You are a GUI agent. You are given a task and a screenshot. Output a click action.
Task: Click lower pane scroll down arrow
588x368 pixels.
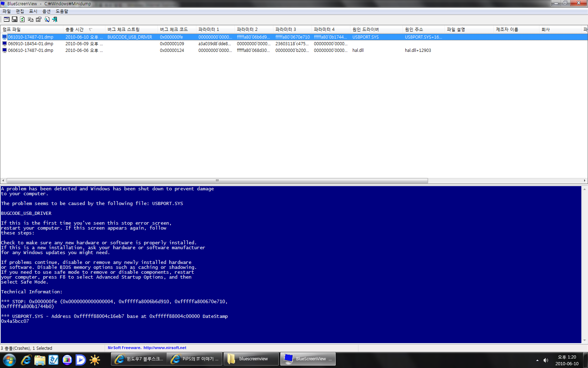tap(584, 340)
